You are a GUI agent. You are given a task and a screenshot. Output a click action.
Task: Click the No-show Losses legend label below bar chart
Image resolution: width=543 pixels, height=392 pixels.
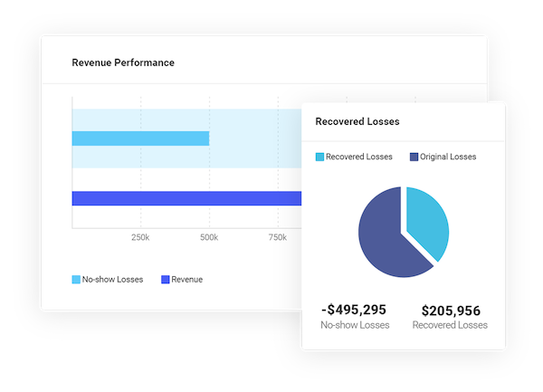pyautogui.click(x=112, y=280)
